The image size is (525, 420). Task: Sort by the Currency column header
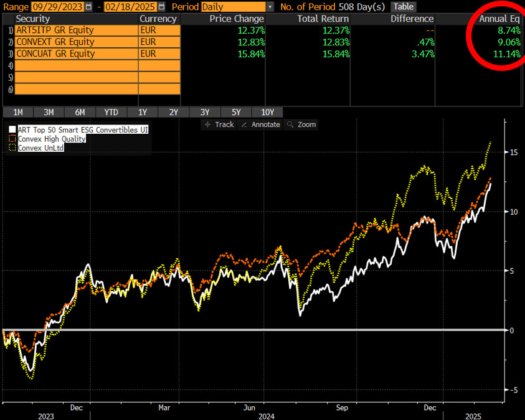point(158,19)
